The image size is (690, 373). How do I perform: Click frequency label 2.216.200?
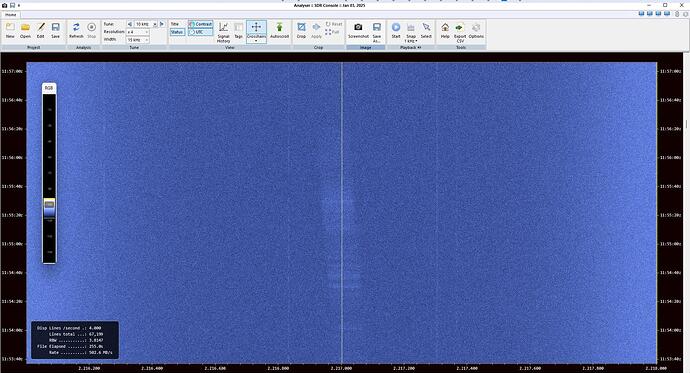click(x=89, y=368)
